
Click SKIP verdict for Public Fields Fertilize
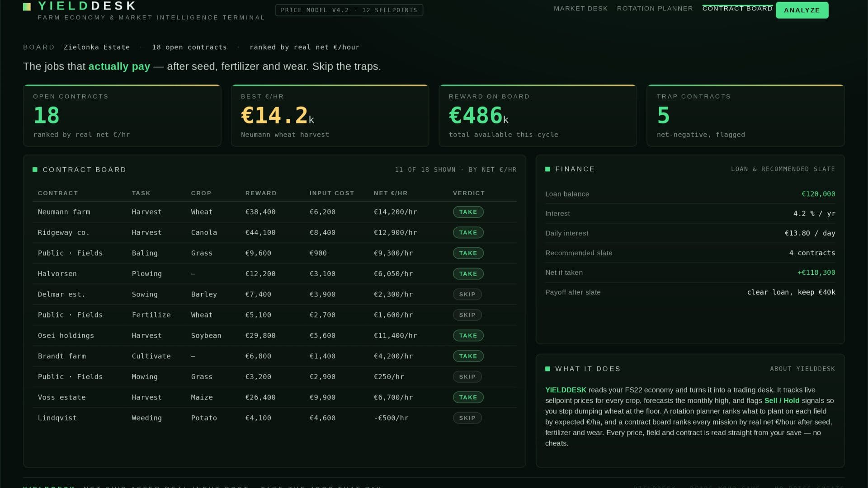tap(467, 315)
